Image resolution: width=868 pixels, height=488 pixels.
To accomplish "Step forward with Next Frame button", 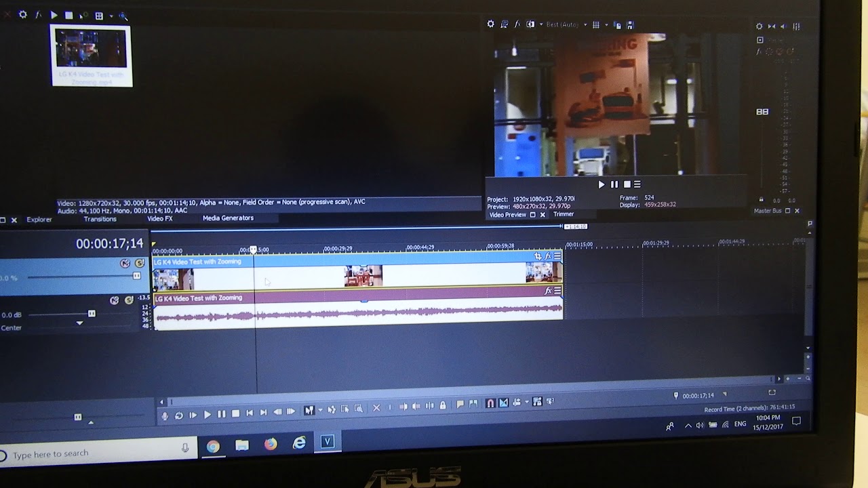I will click(291, 411).
